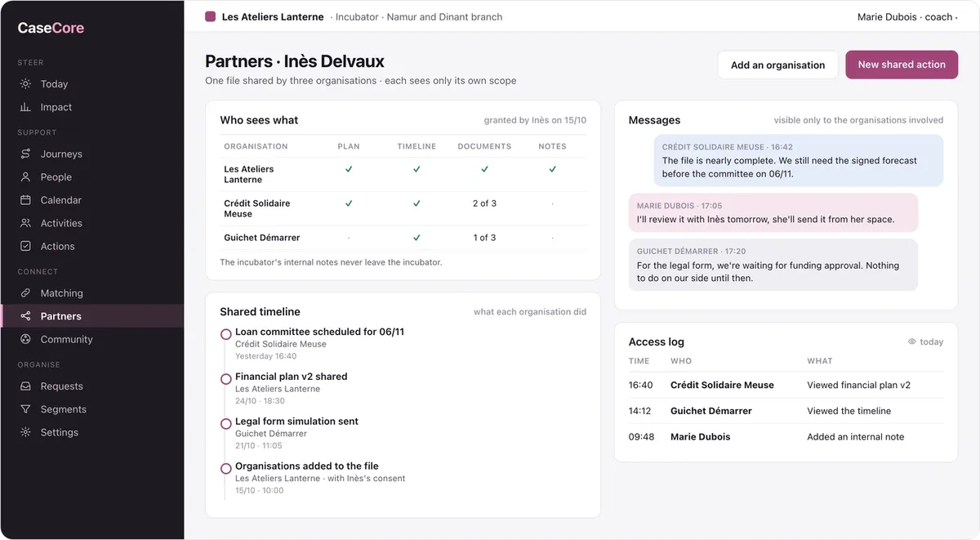The height and width of the screenshot is (540, 980).
Task: Click the Les Ateliers Lanterne header name
Action: click(273, 16)
